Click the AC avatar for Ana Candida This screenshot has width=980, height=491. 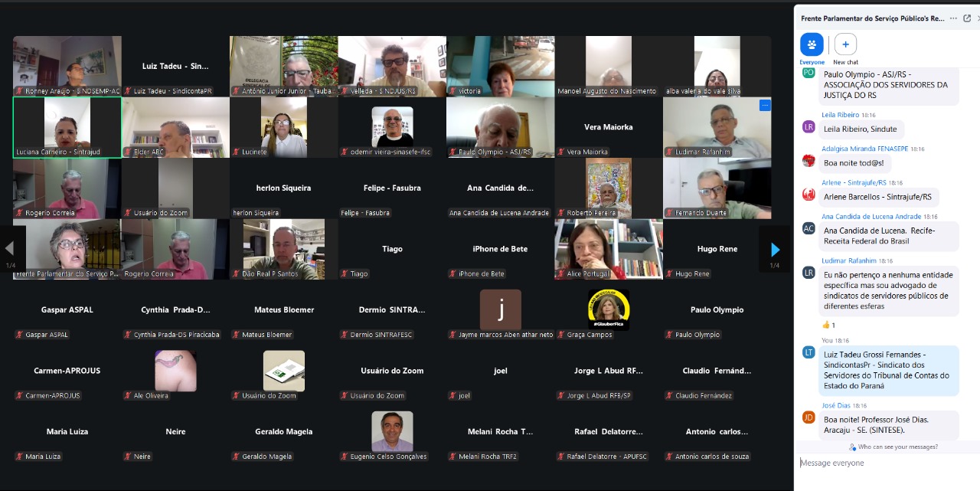808,228
